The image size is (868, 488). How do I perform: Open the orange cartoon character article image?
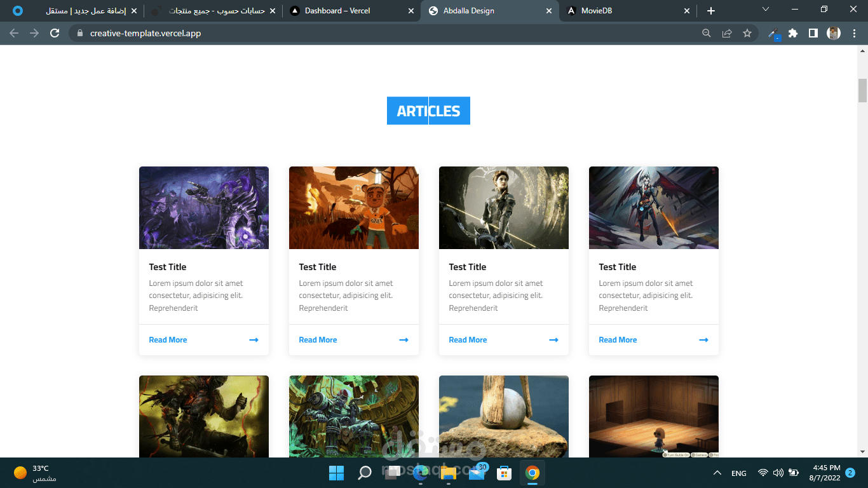coord(354,208)
